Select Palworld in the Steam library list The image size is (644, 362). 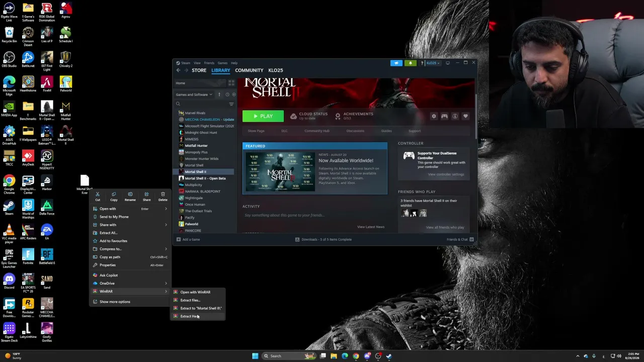click(x=191, y=224)
